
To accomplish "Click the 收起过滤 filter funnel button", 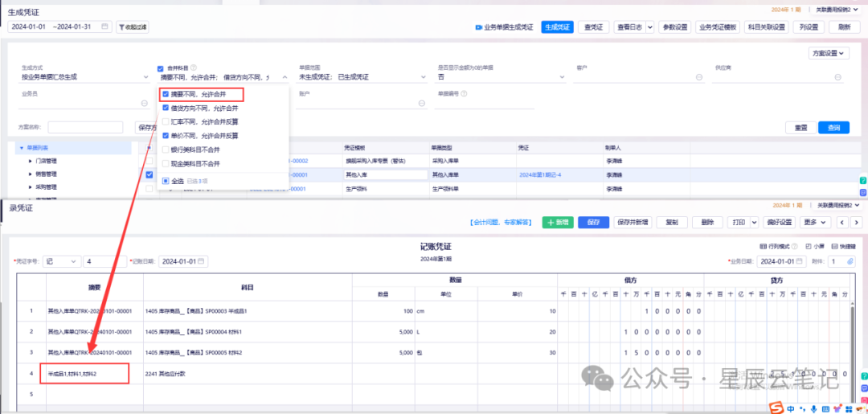I will pos(133,27).
